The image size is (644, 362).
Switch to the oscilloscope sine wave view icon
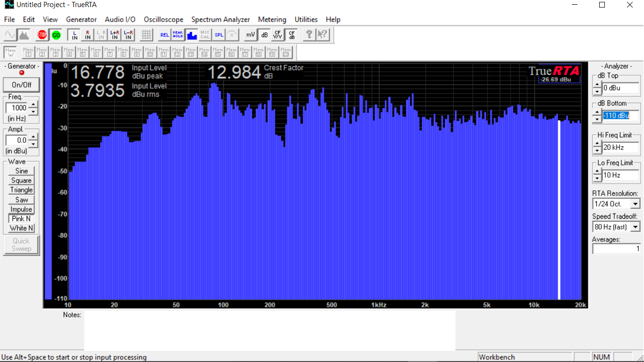(10, 35)
